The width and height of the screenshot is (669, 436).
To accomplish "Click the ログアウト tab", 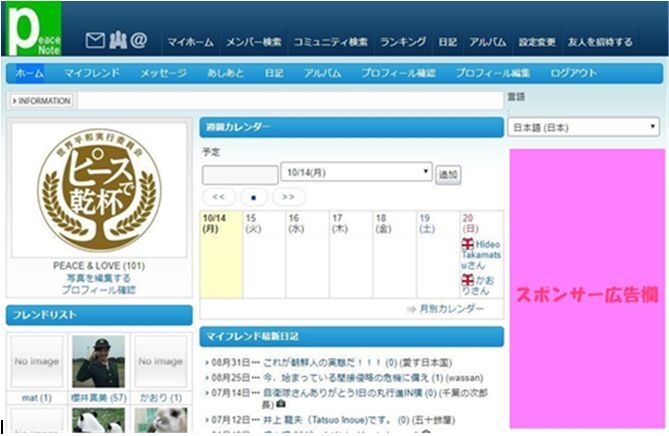I will [x=573, y=74].
